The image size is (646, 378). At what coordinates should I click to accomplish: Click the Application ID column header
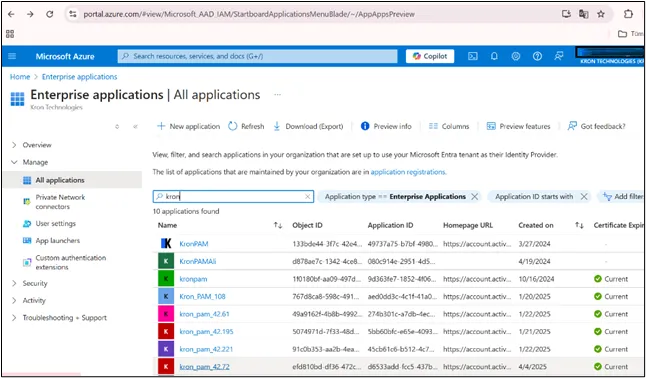390,225
